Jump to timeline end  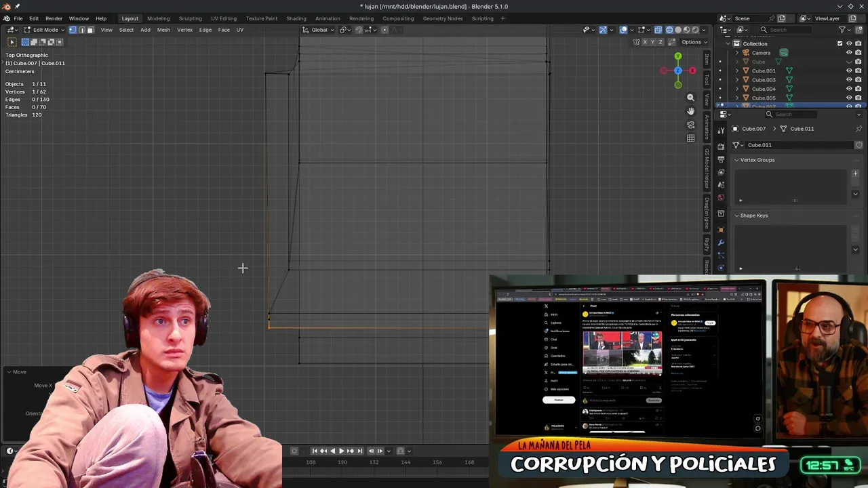[359, 451]
